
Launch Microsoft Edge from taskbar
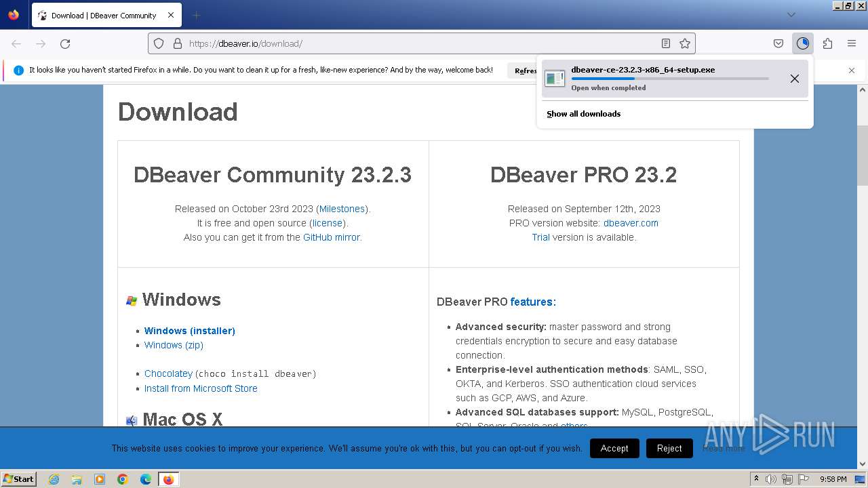point(146,479)
